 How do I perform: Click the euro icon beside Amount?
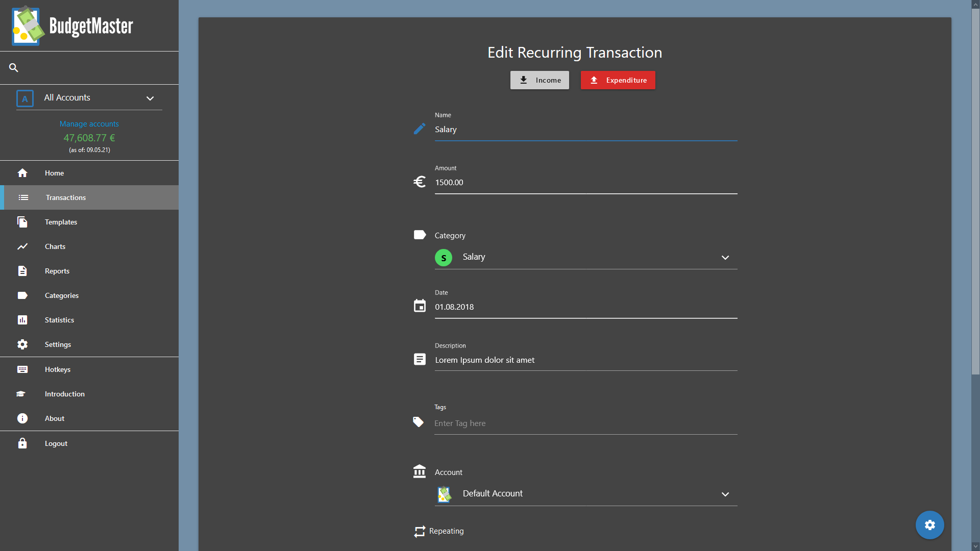point(420,182)
